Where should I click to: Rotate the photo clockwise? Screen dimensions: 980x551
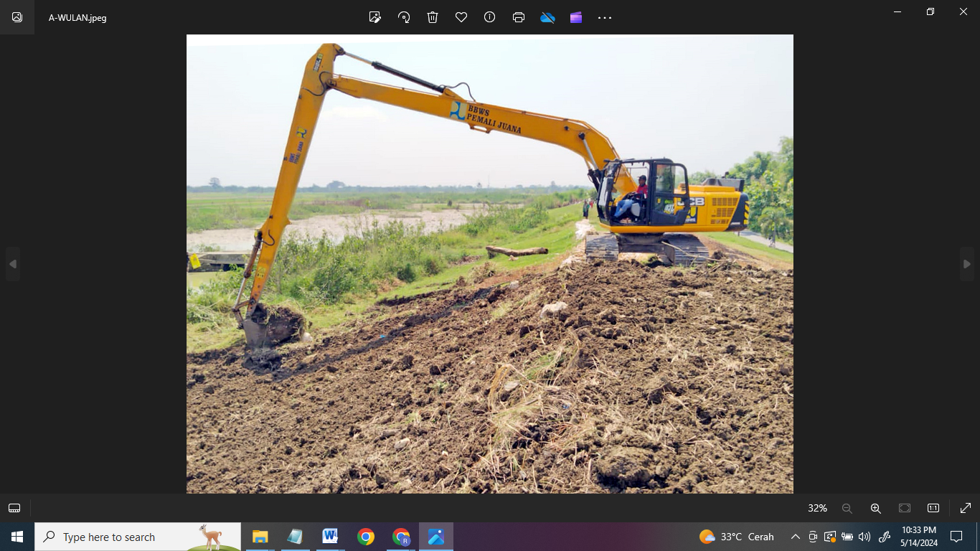pos(403,17)
